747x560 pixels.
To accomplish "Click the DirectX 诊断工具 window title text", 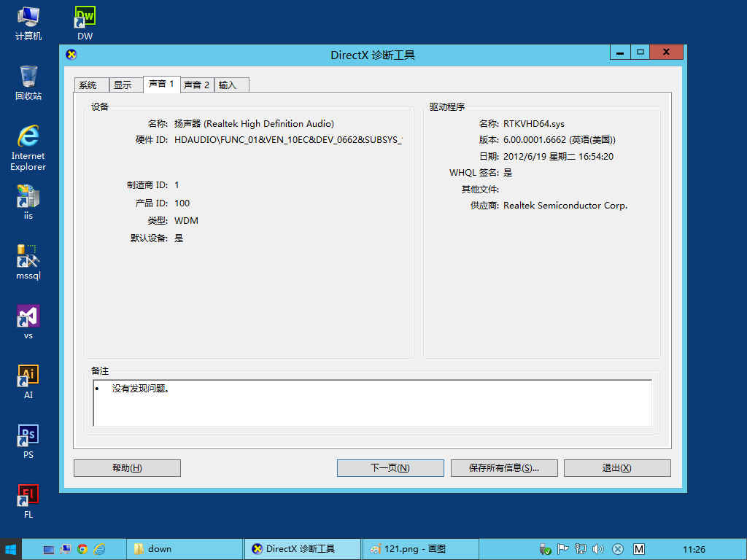I will point(373,55).
